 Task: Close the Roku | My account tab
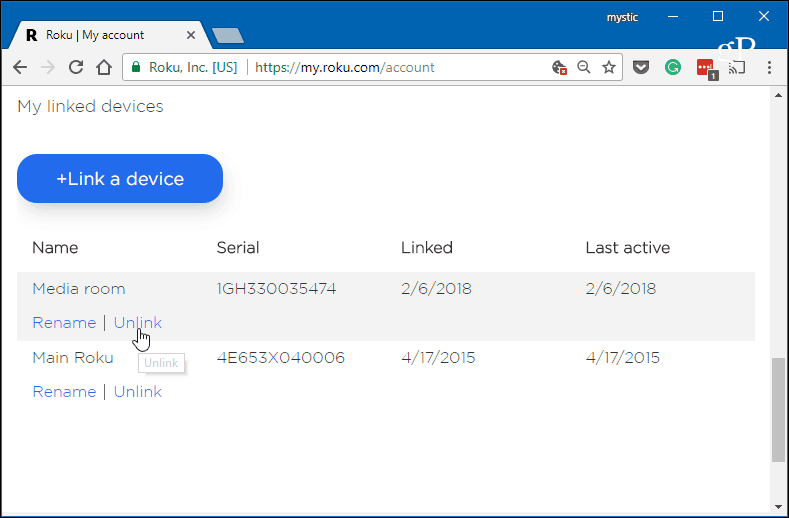click(191, 35)
